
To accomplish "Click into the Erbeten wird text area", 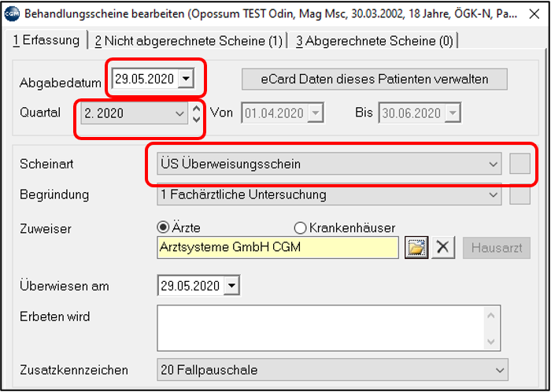I will click(320, 328).
